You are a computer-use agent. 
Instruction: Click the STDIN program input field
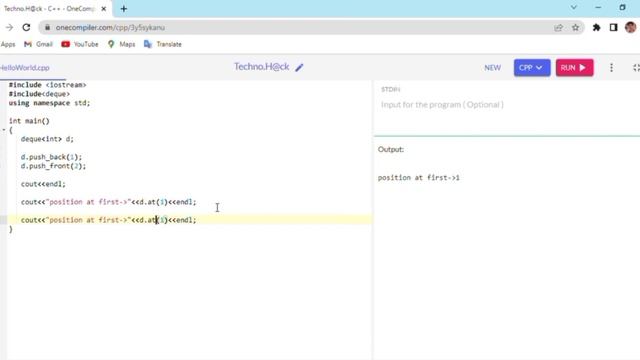[506, 104]
